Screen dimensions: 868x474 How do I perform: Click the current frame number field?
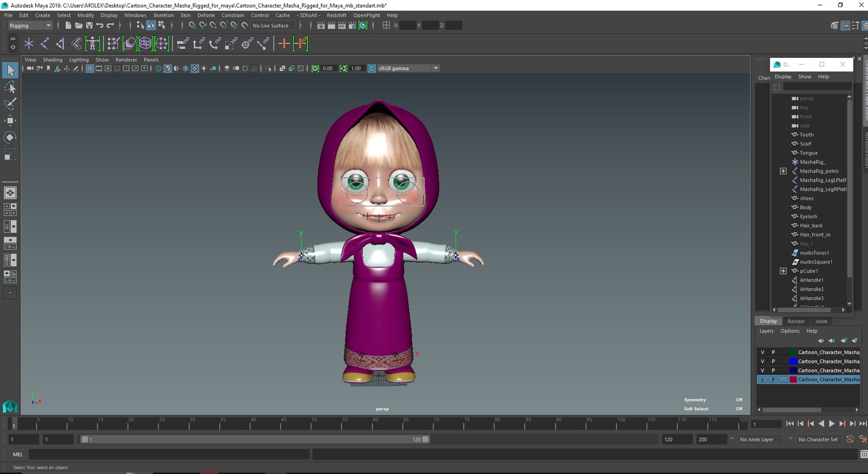[x=766, y=424]
